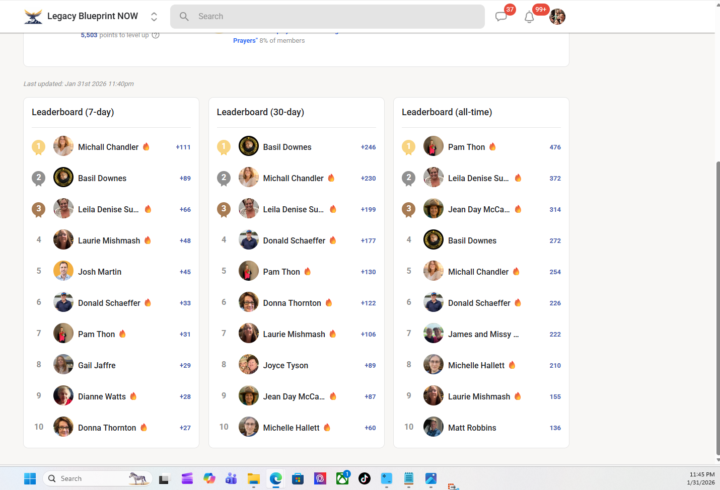720x490 pixels.
Task: Open Michelle Hallett in the 30-day leaderboard
Action: [x=291, y=428]
